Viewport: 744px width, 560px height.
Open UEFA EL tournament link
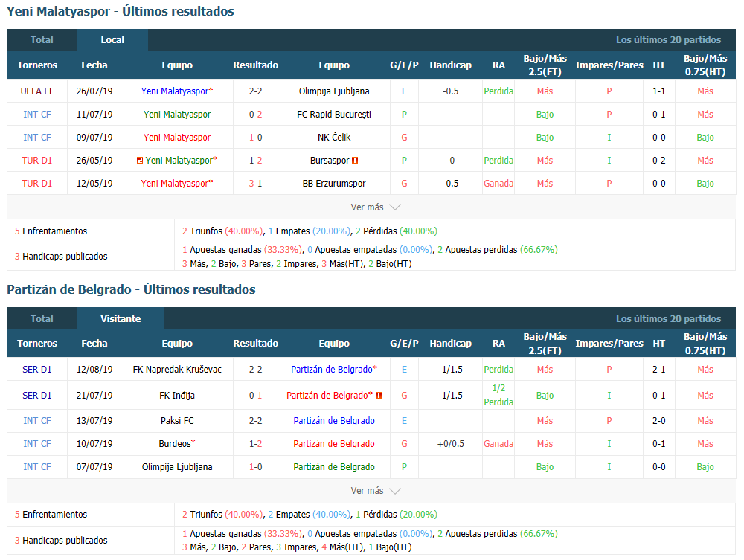click(37, 91)
